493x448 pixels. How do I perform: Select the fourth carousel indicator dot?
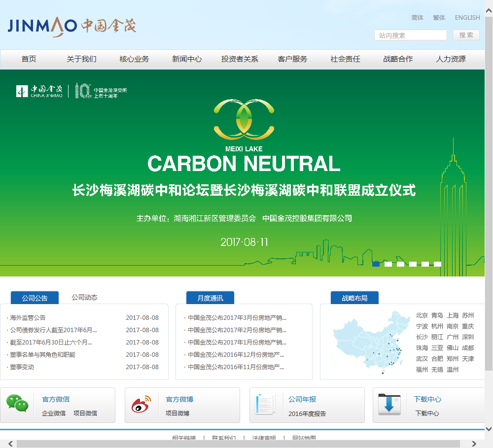pos(413,264)
